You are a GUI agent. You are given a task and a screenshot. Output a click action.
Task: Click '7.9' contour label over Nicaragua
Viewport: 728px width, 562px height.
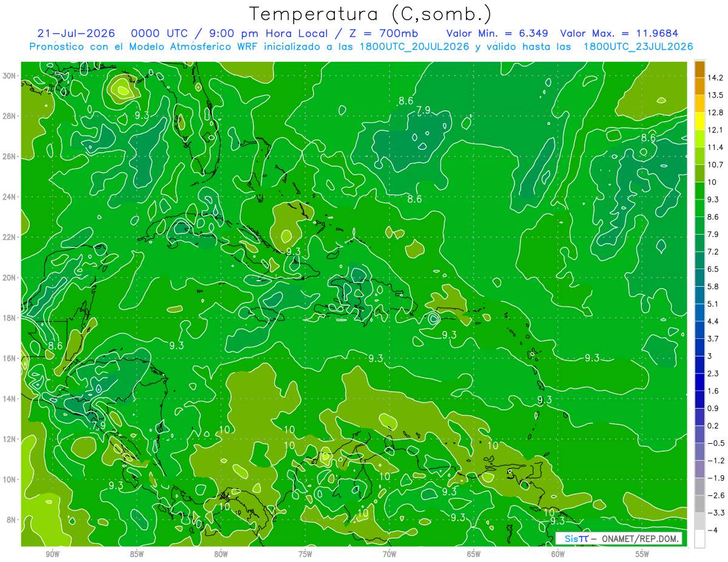click(98, 426)
